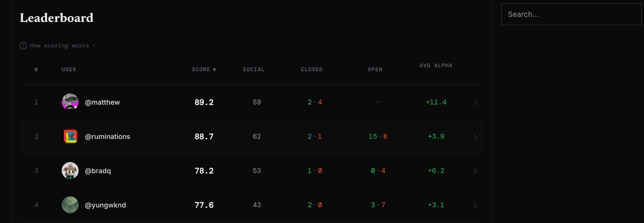Open the @ruminations username link
Viewport: 644px width, 223px height.
click(x=108, y=137)
